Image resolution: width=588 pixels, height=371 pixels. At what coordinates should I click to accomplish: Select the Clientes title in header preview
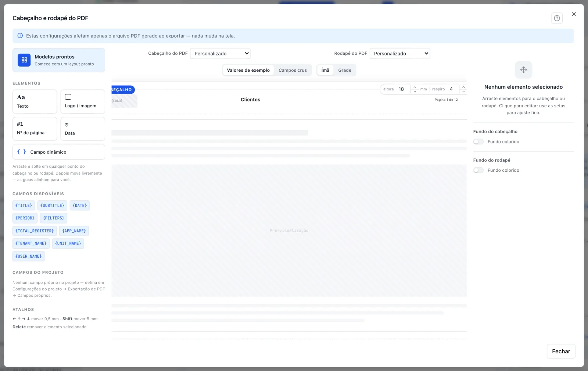coord(250,100)
